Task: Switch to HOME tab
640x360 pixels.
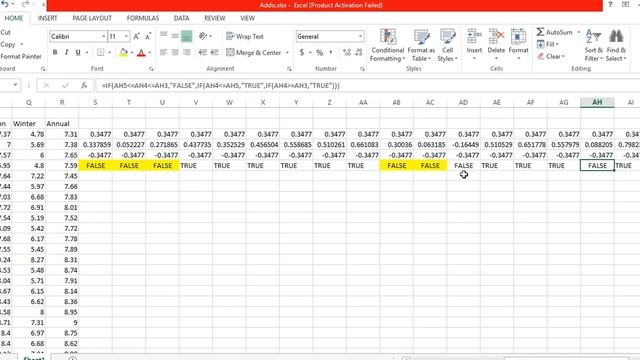Action: (x=14, y=18)
